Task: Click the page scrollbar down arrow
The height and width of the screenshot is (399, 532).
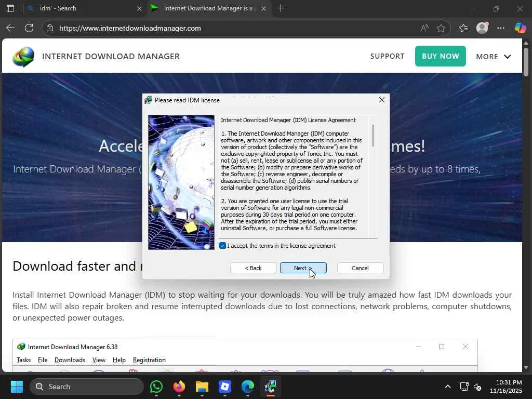Action: coord(526,367)
